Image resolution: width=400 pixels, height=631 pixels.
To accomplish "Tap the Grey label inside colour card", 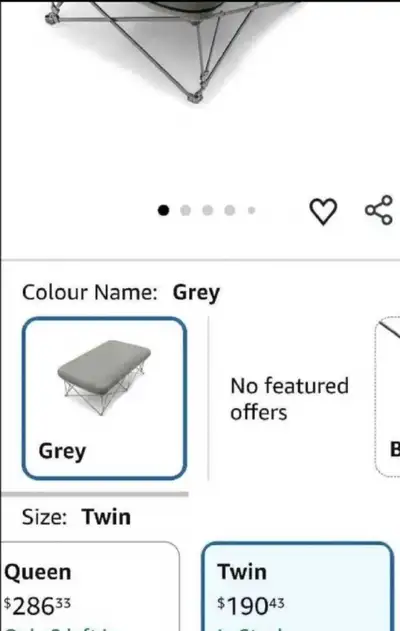I will (x=62, y=451).
